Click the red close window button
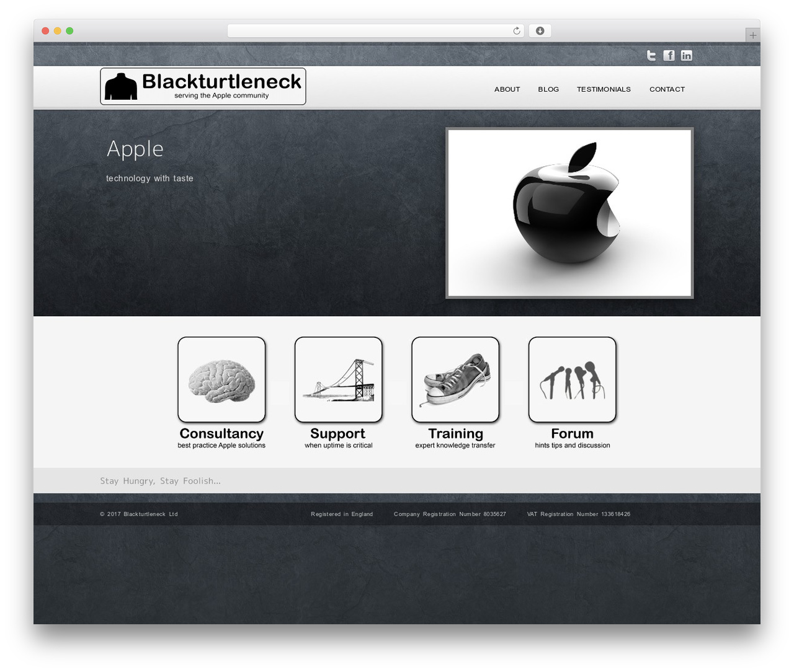Screen dimensions: 794x672 [x=45, y=31]
